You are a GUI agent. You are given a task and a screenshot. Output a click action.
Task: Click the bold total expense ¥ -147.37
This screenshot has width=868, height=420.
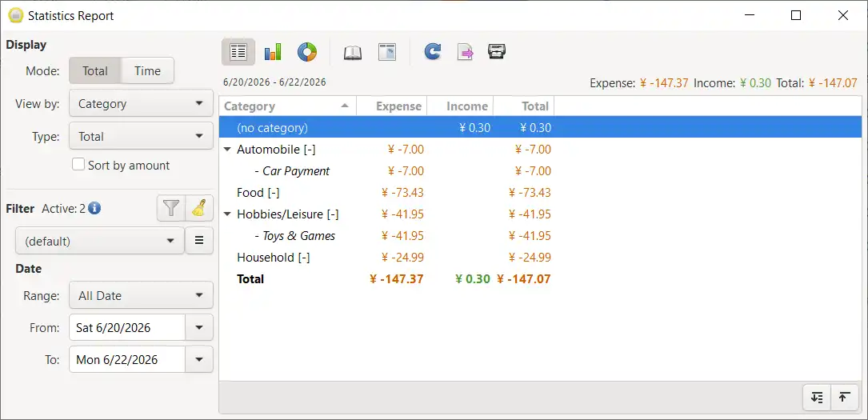tap(396, 279)
